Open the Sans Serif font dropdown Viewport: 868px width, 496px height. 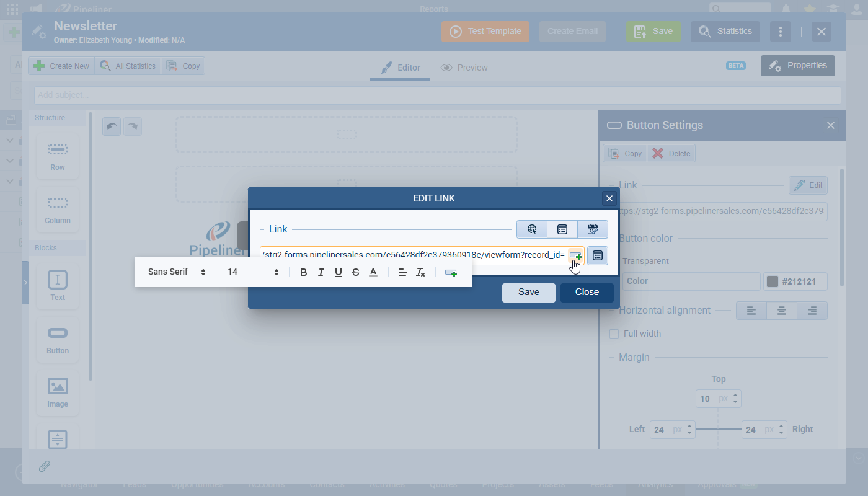(177, 272)
